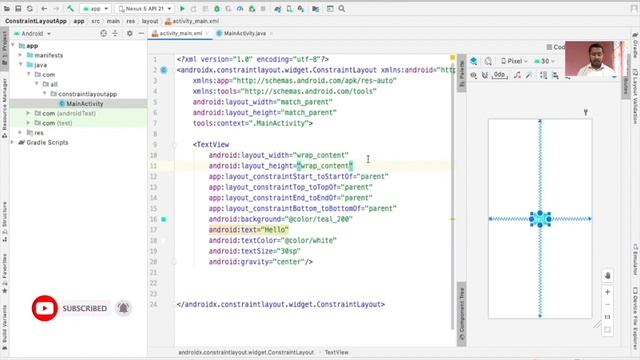Expand Gradle Scripts node

pos(12,142)
